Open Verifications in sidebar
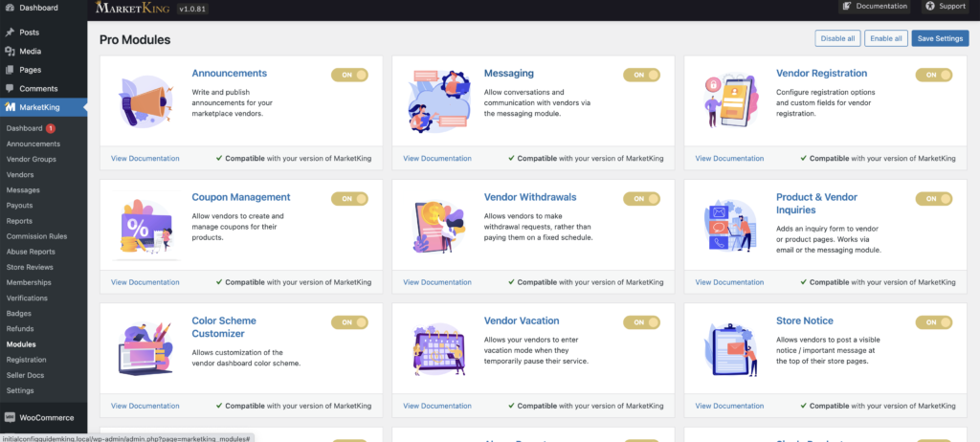 (27, 298)
